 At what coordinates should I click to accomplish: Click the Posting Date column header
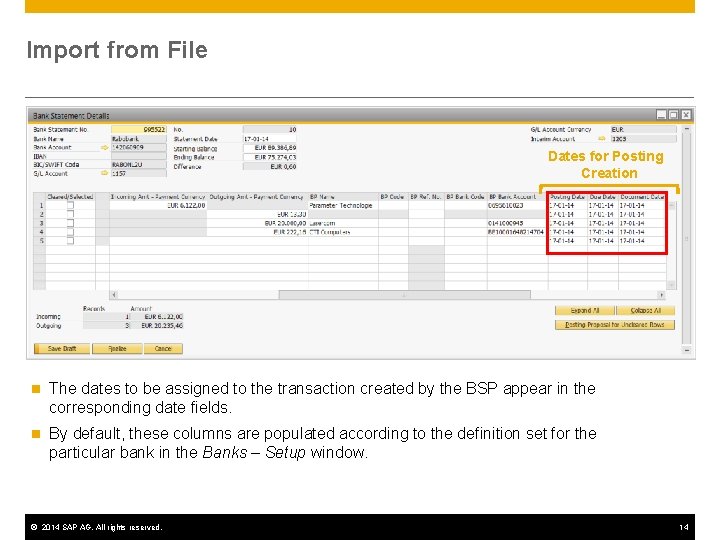tap(568, 197)
